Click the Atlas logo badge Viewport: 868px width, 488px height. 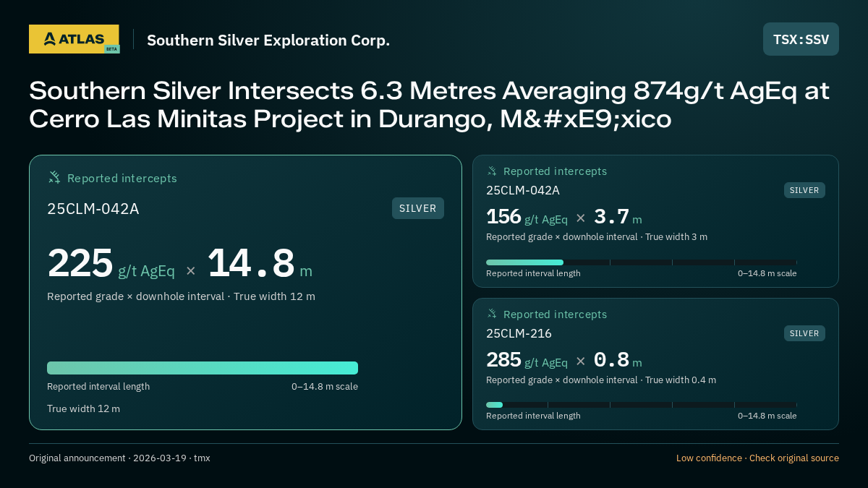coord(74,39)
